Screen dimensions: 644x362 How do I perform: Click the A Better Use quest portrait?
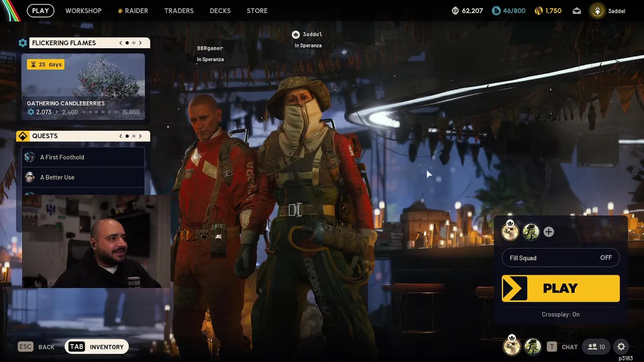click(30, 177)
